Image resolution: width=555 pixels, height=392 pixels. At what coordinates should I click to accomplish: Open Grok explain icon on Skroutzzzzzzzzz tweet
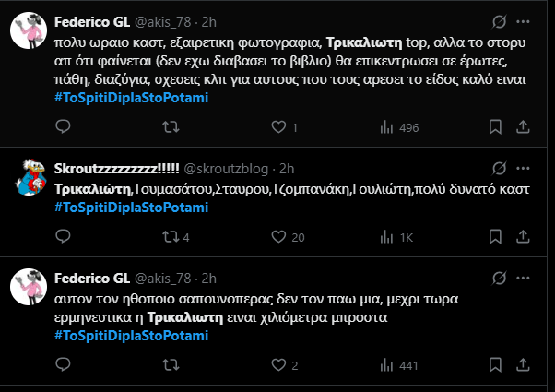498,168
